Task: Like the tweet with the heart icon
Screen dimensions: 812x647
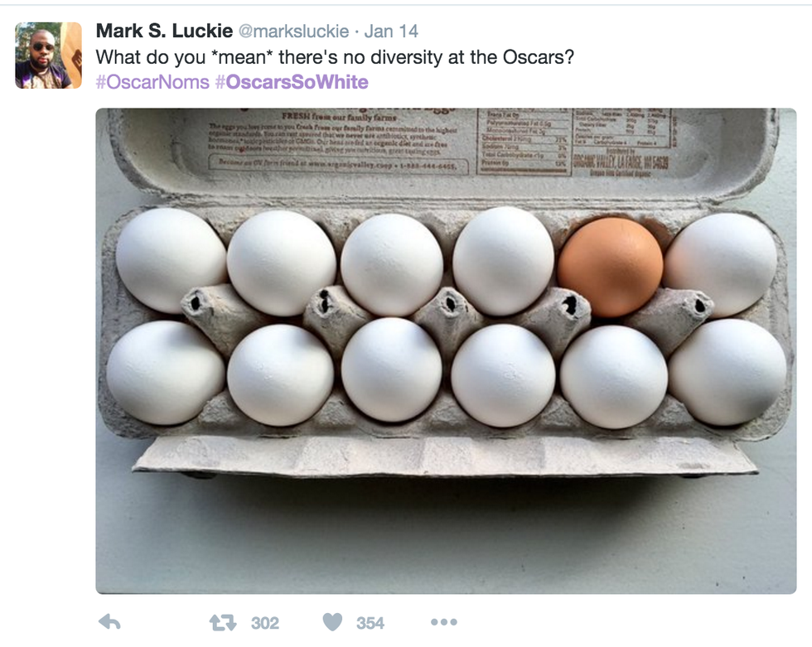Action: click(x=332, y=622)
